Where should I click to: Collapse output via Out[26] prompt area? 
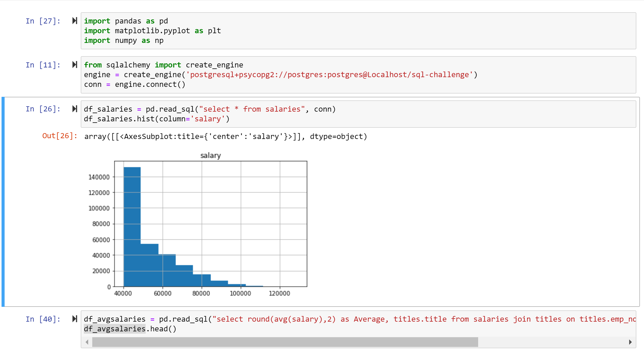60,136
